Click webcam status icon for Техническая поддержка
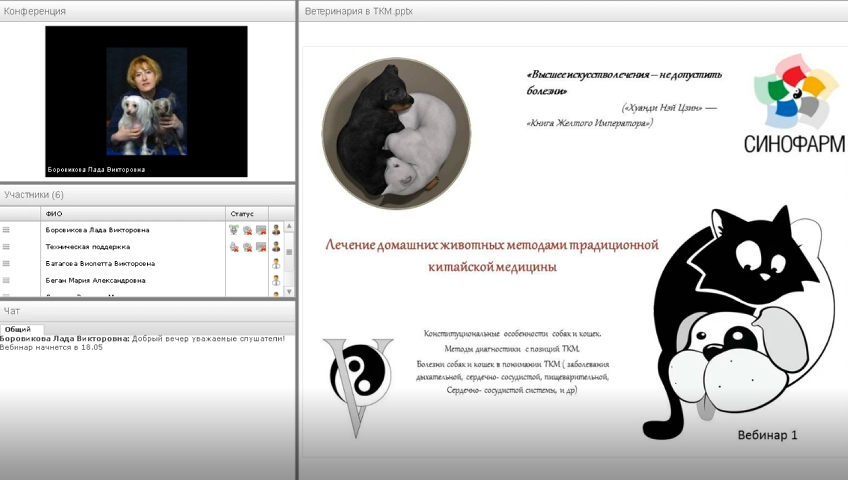848x480 pixels. pos(247,247)
